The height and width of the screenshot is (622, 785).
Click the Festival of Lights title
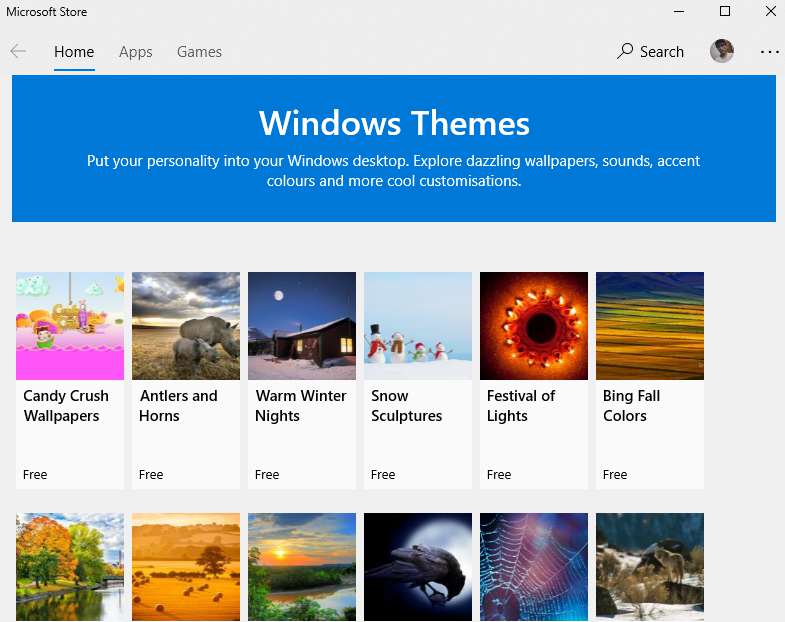[x=521, y=406]
